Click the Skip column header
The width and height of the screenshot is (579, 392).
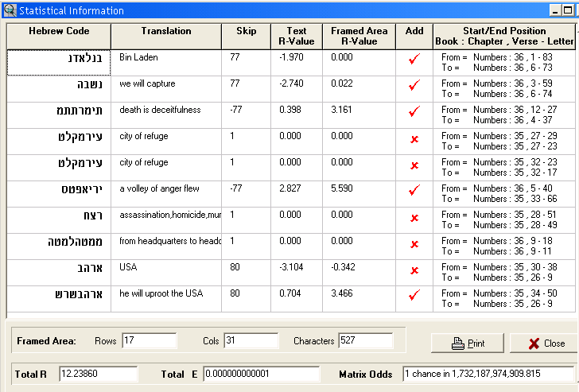pos(247,36)
